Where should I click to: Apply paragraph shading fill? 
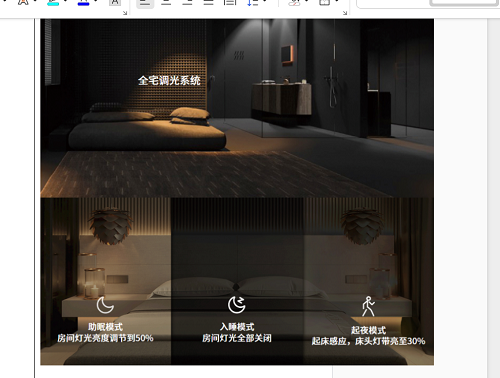tap(294, 3)
